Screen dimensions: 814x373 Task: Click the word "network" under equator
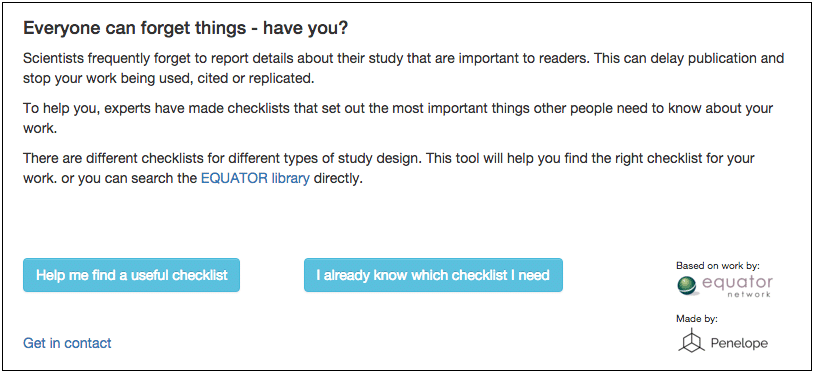750,294
